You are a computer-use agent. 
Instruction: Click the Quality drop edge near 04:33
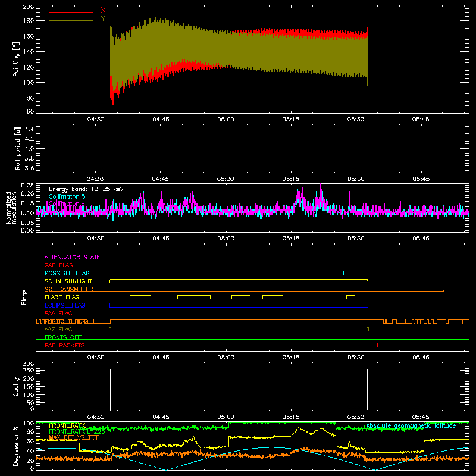[110, 390]
